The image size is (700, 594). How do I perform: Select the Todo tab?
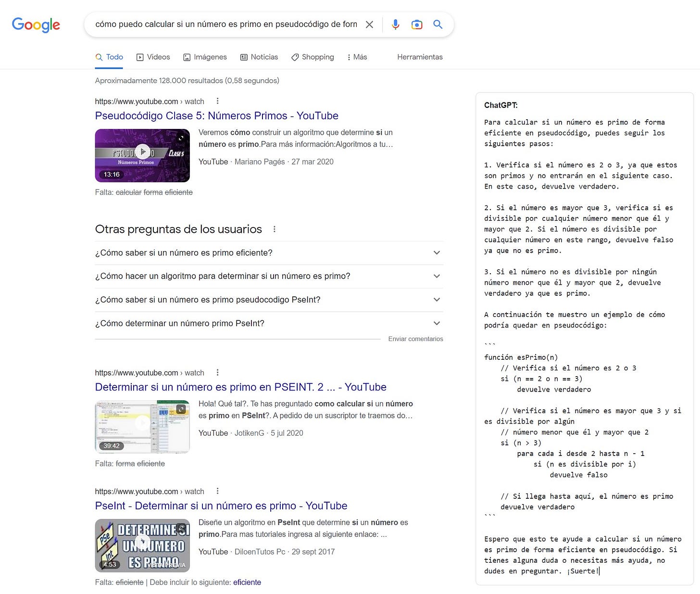109,57
